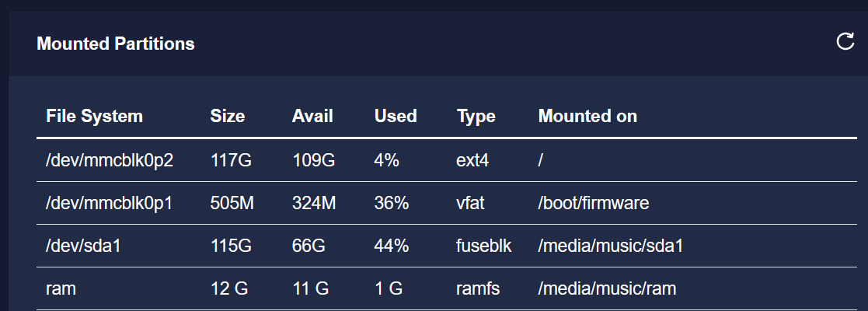Image resolution: width=868 pixels, height=311 pixels.
Task: Click the 66G available value
Action: pos(309,246)
